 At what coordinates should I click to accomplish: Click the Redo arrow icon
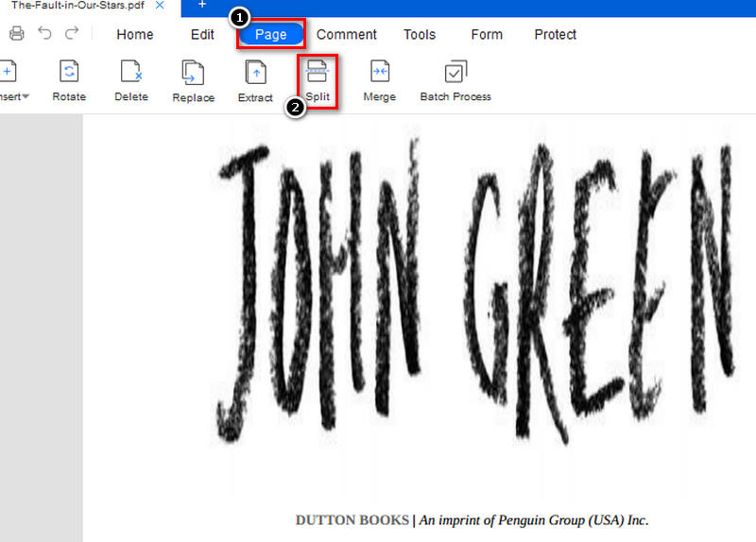tap(72, 33)
